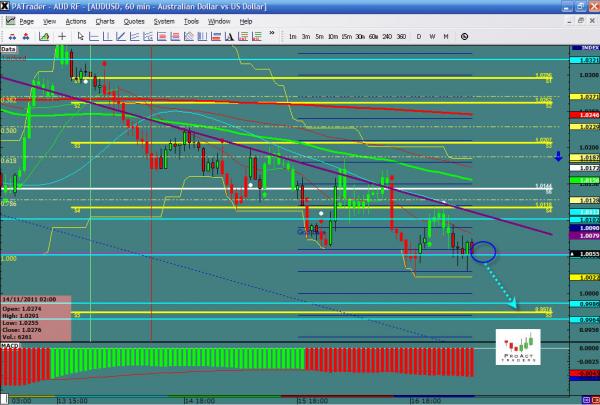Open the Window menu
The image size is (600, 405).
point(218,20)
